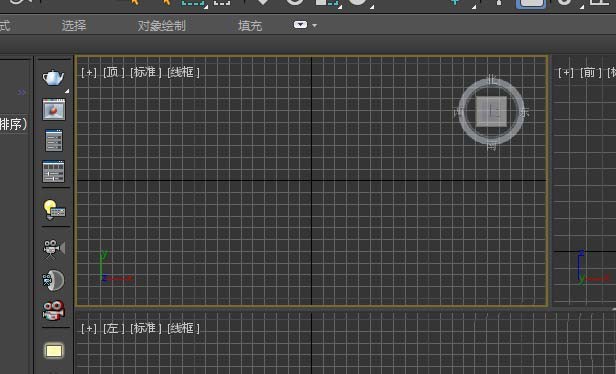The width and height of the screenshot is (616, 374).
Task: Open the [标准] label in the 左 viewport
Action: tap(146, 328)
